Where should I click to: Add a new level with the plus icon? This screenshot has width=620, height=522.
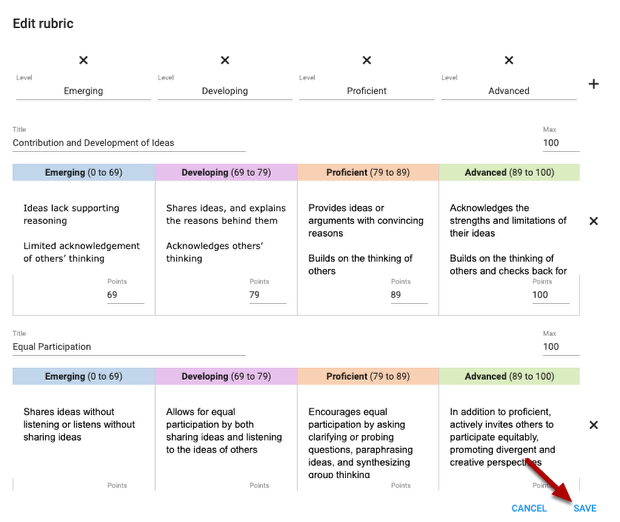[x=593, y=84]
